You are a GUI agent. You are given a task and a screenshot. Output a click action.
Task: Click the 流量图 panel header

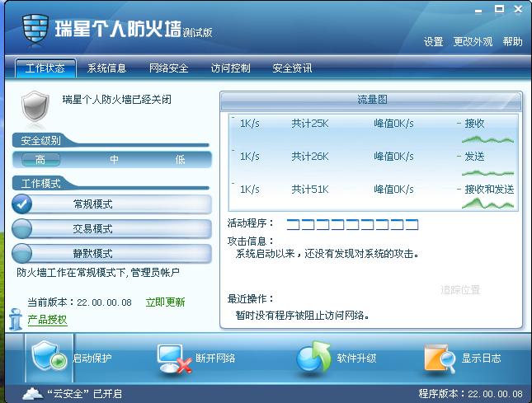[x=371, y=101]
